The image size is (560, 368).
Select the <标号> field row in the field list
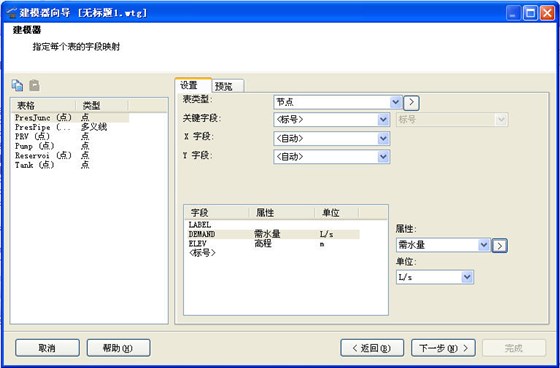[x=273, y=253]
